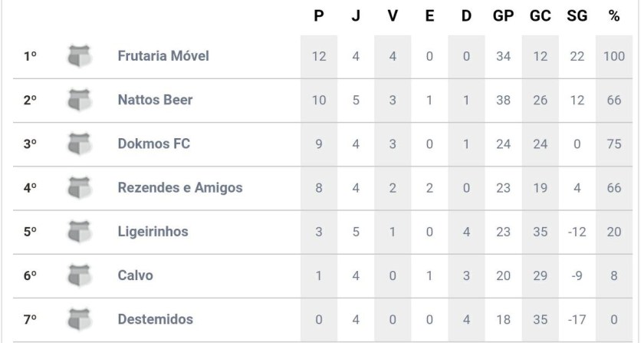Click the Rezendes e Amigos crest icon
Image resolution: width=644 pixels, height=343 pixels.
(79, 187)
